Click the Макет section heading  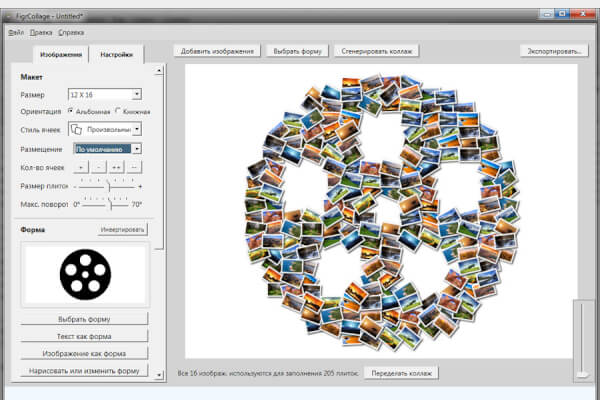pyautogui.click(x=31, y=77)
